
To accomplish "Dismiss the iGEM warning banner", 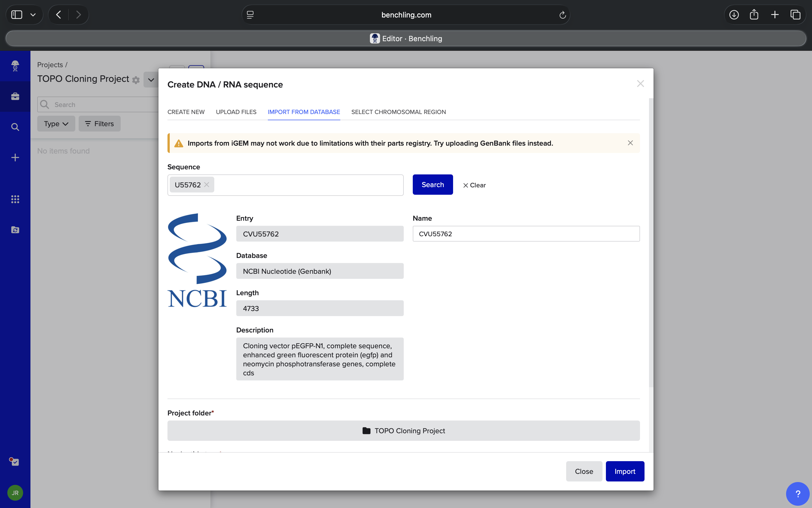I will (x=630, y=143).
